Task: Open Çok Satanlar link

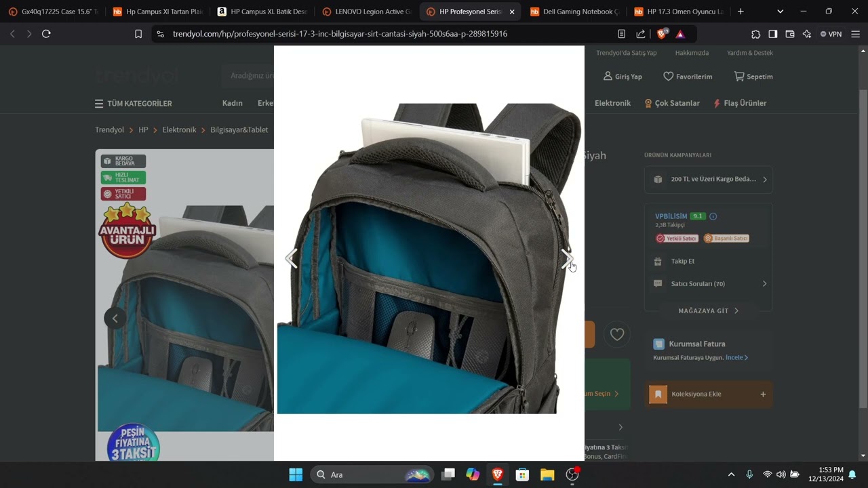Action: click(672, 103)
